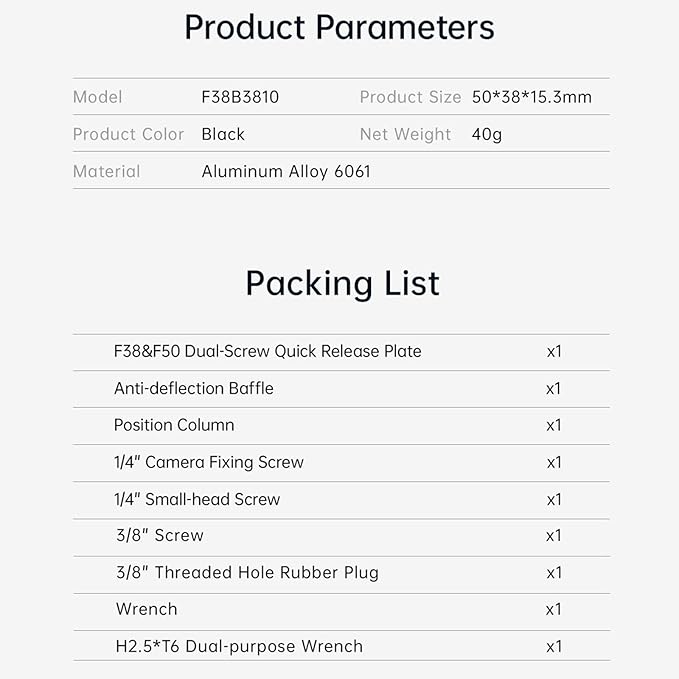Select the model number F38B3810
Image resolution: width=679 pixels, height=679 pixels.
[240, 97]
